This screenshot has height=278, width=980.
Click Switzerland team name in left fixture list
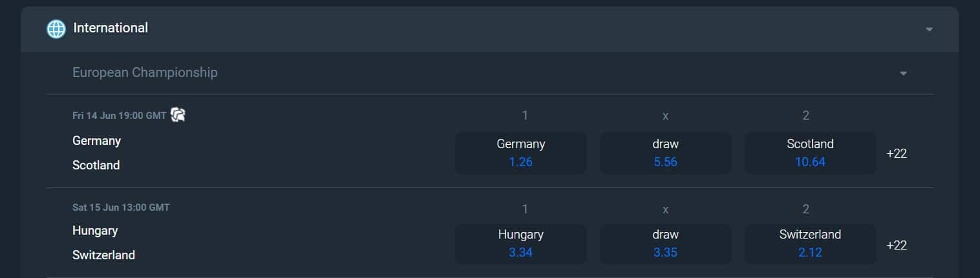(x=103, y=255)
